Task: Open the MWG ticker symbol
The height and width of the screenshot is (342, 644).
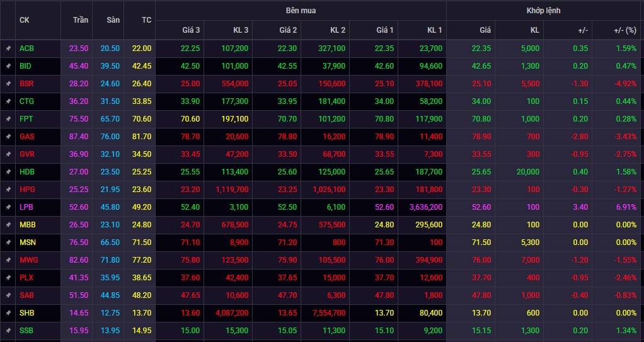Action: coord(29,260)
